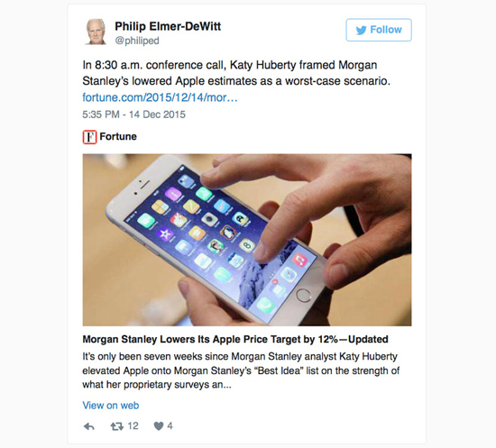Click the Twitter bird icon in Follow
The height and width of the screenshot is (448, 496).
pyautogui.click(x=361, y=30)
